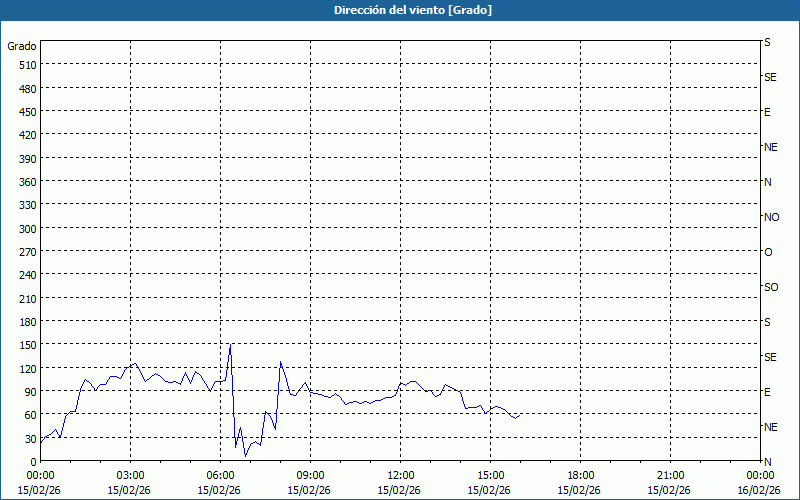800x500 pixels.
Task: Click the 'SO' compass label on the right axis
Action: [x=771, y=287]
